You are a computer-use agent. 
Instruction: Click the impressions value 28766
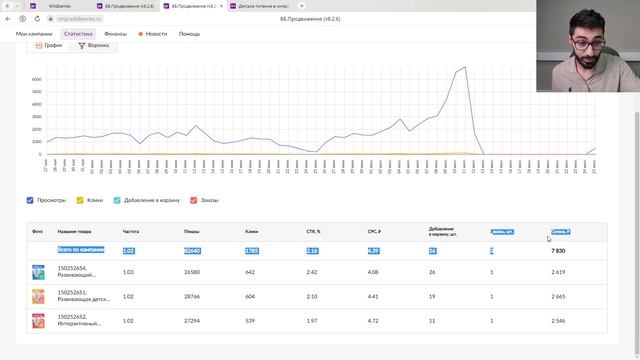point(192,296)
